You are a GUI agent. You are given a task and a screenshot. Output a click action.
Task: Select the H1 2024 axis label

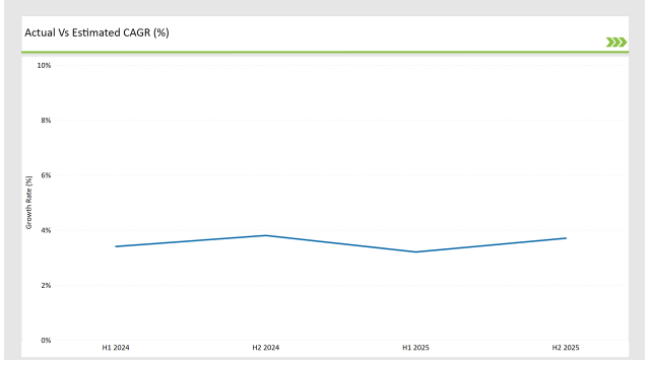click(x=116, y=348)
